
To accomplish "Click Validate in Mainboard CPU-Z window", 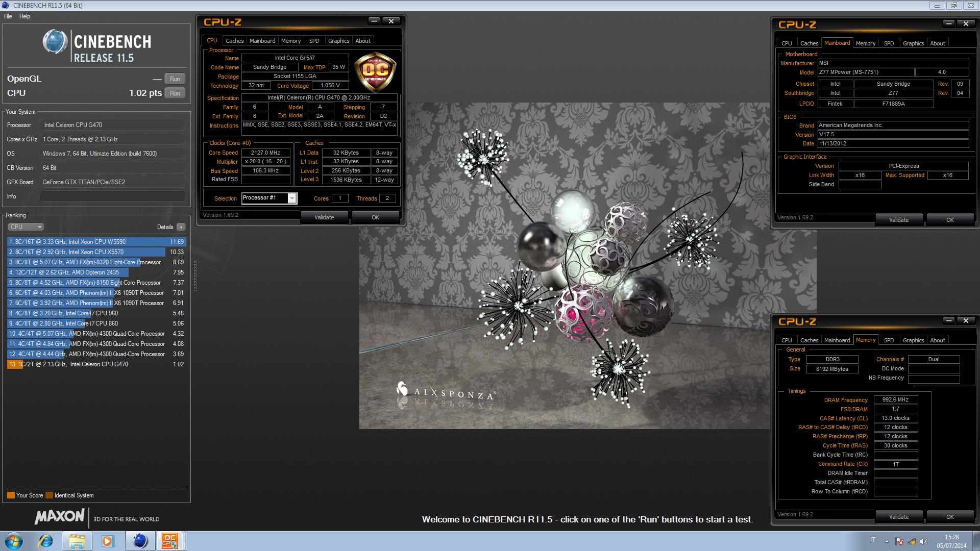I will (x=899, y=220).
